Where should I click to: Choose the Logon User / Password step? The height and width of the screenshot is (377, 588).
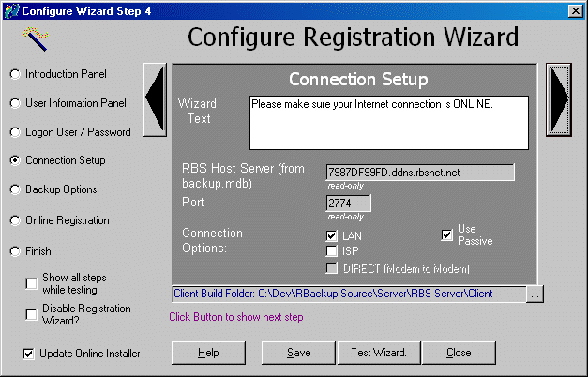(15, 132)
